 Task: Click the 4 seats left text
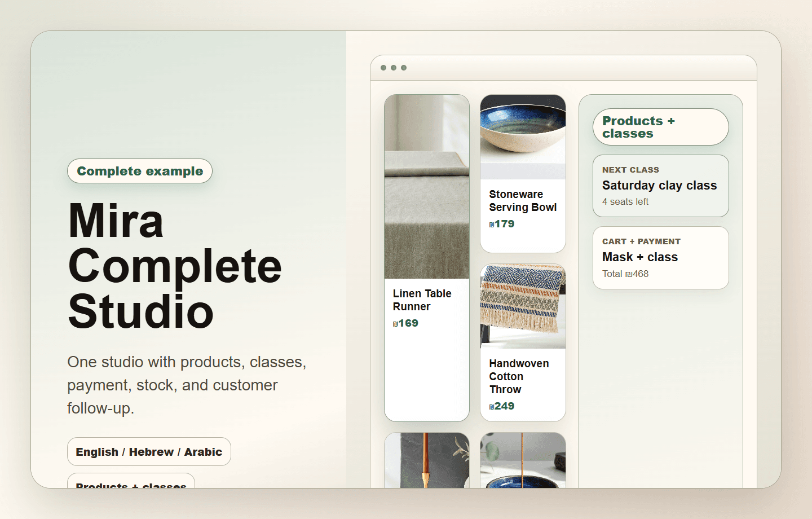pyautogui.click(x=625, y=201)
